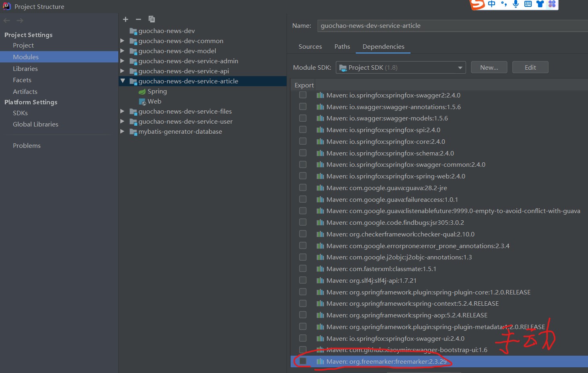
Task: Click the Web facet icon
Action: [x=142, y=102]
